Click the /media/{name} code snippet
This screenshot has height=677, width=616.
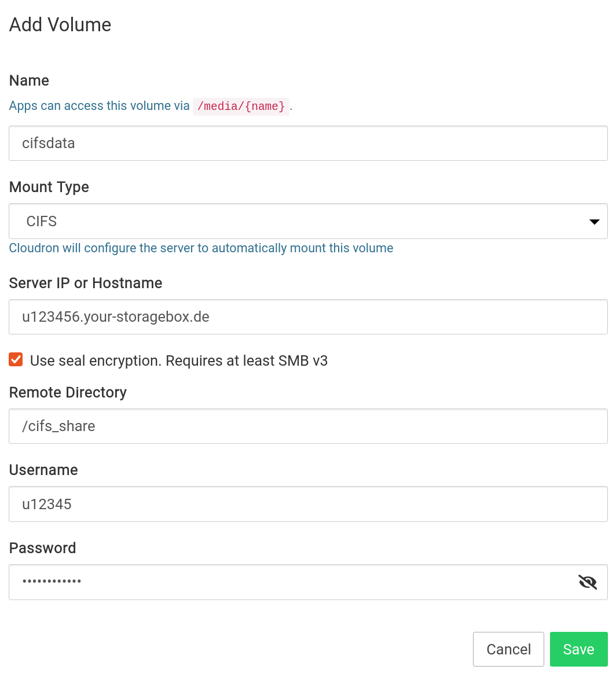pyautogui.click(x=241, y=106)
